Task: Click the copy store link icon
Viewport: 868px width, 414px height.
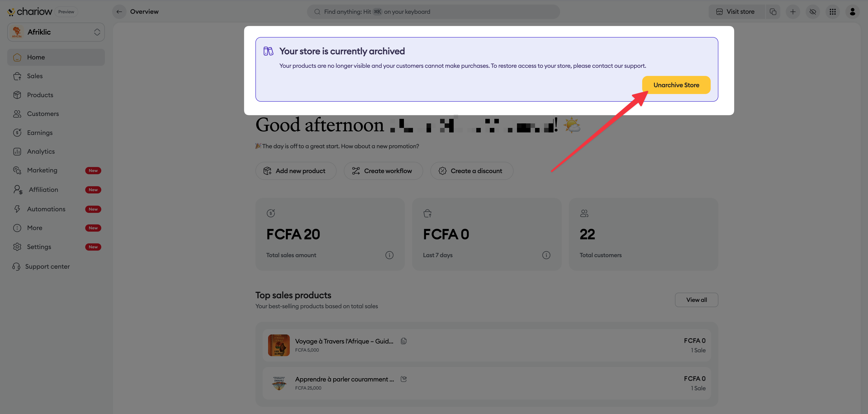Action: tap(773, 12)
